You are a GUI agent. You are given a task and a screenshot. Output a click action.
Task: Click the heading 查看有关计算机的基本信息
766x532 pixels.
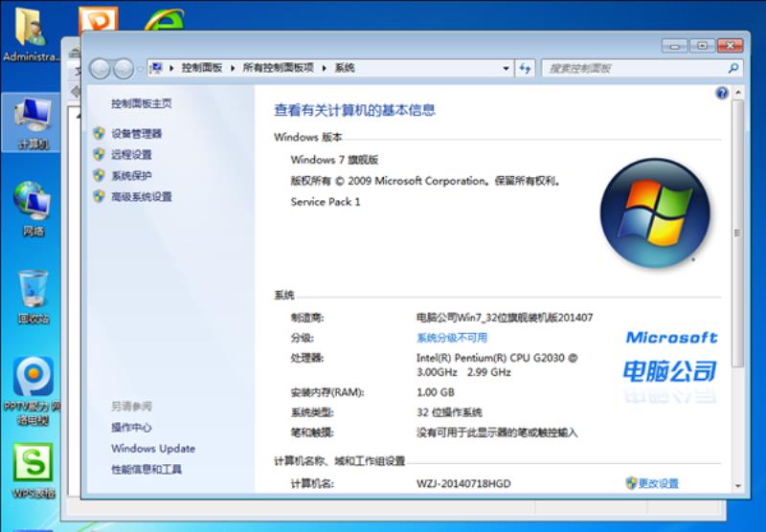click(354, 110)
